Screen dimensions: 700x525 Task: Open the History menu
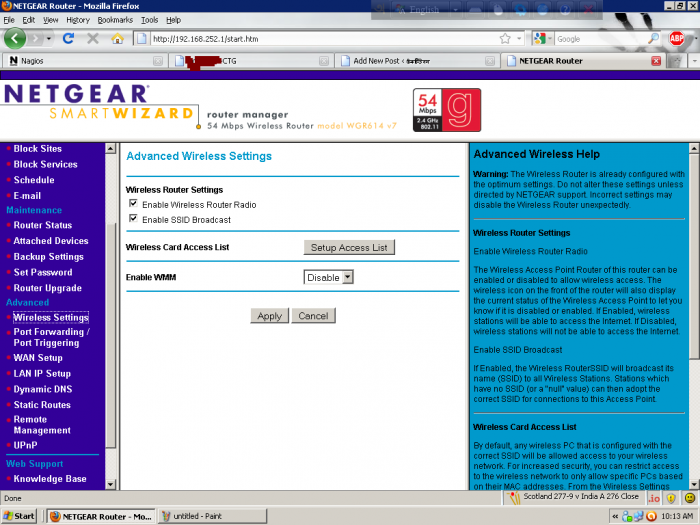[78, 20]
